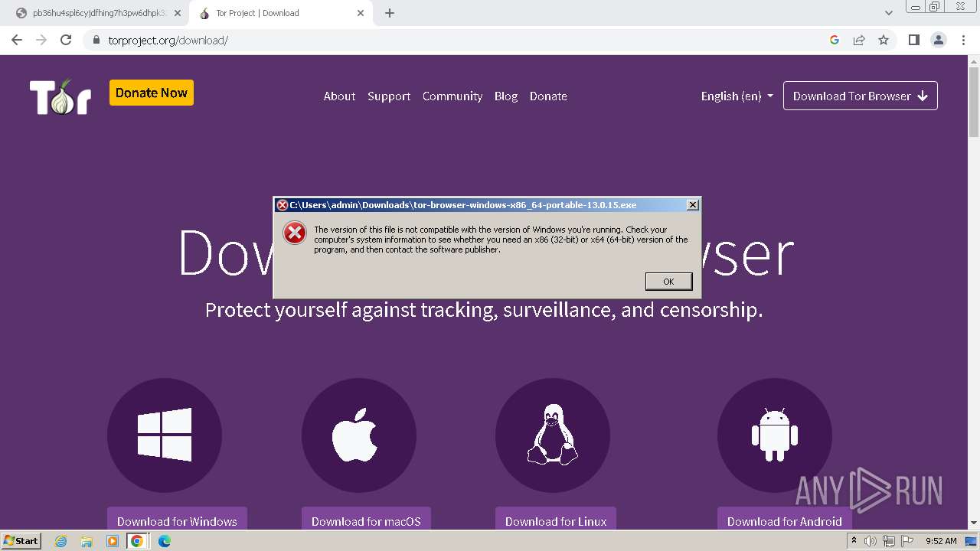Close the error dialog with X
This screenshot has height=551, width=980.
point(692,205)
